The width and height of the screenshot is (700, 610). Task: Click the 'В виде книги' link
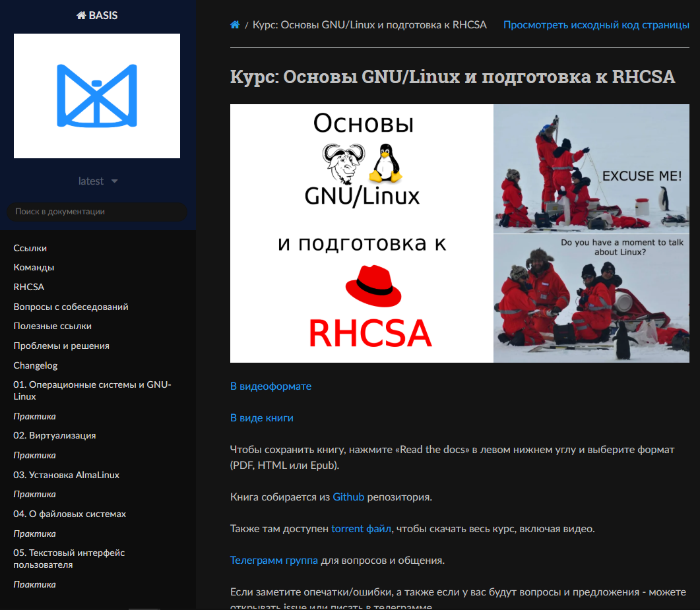coord(262,418)
